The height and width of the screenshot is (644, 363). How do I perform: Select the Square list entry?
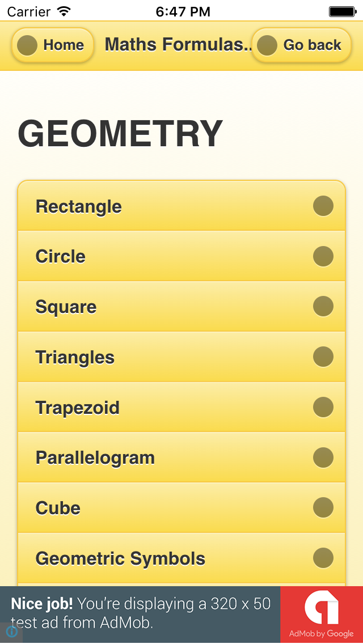(x=66, y=307)
